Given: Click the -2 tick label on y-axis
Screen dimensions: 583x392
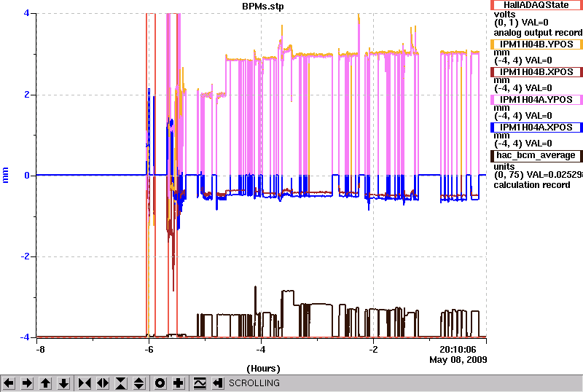Looking at the screenshot, I should (x=25, y=256).
